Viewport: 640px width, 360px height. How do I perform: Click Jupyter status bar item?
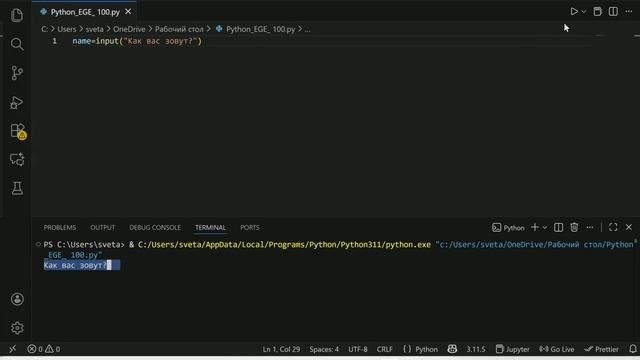(512, 349)
